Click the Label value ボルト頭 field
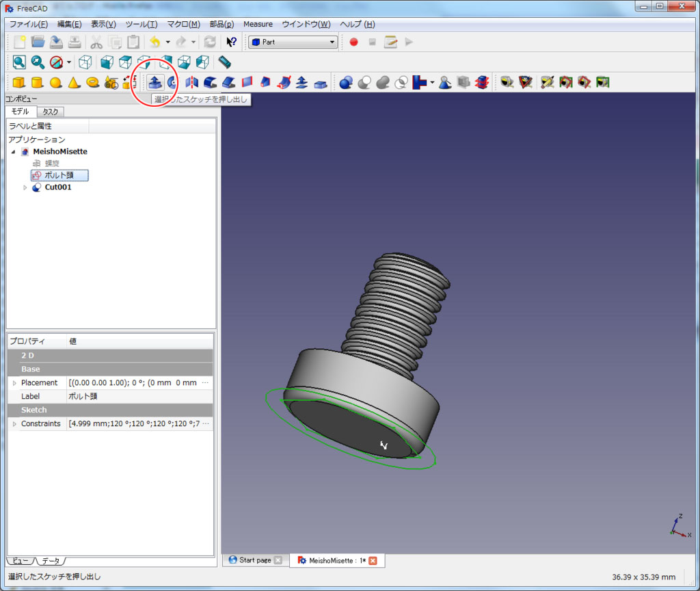700x591 pixels. pyautogui.click(x=139, y=396)
